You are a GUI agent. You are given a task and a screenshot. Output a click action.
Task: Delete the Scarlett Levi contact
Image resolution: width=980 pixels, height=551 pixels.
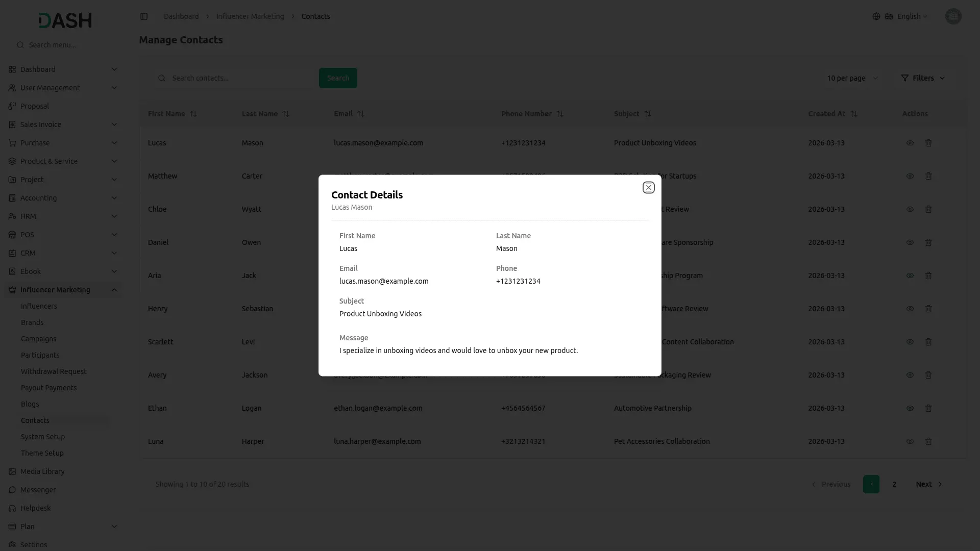click(x=928, y=342)
